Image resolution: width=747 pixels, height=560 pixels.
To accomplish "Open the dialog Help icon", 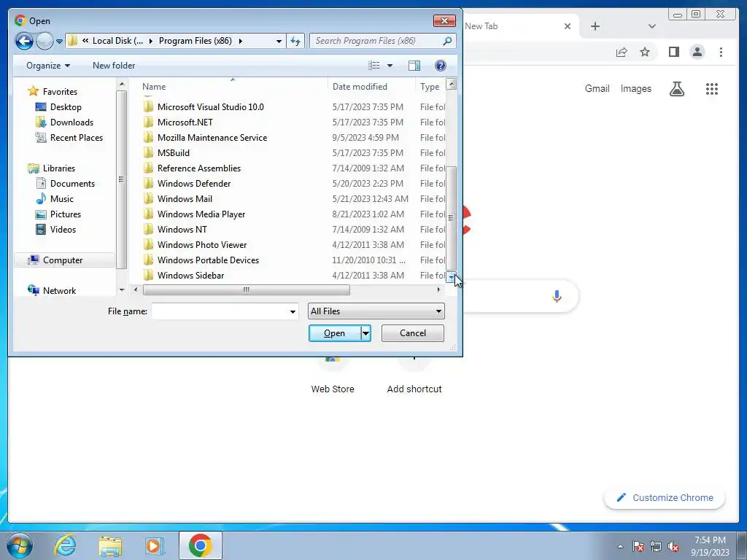I will (441, 66).
